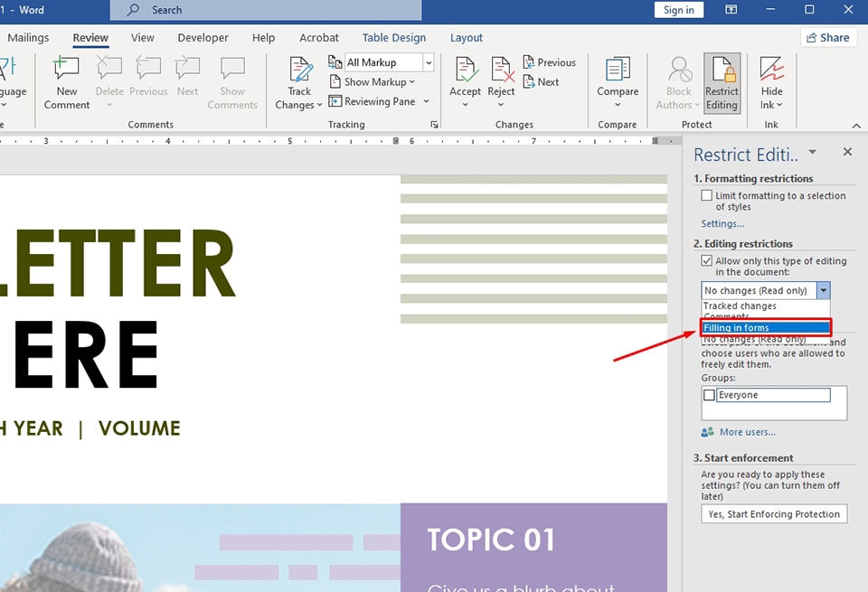Click in the Search box
868x592 pixels.
coord(271,10)
